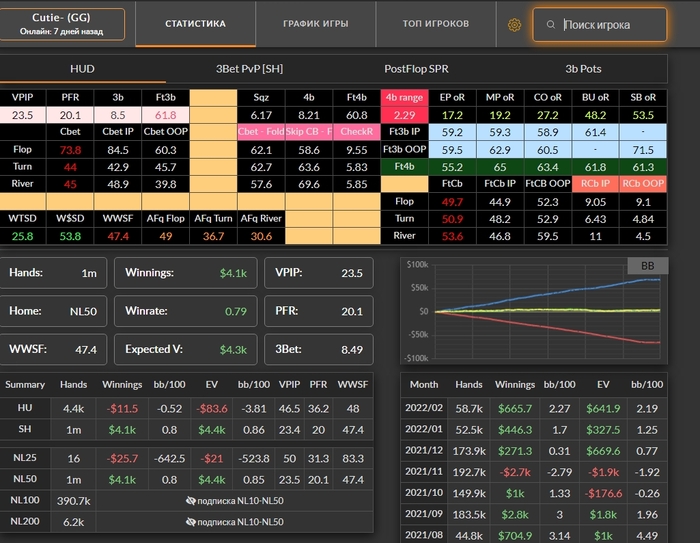Open the settings gear icon
This screenshot has width=700, height=543.
515,24
